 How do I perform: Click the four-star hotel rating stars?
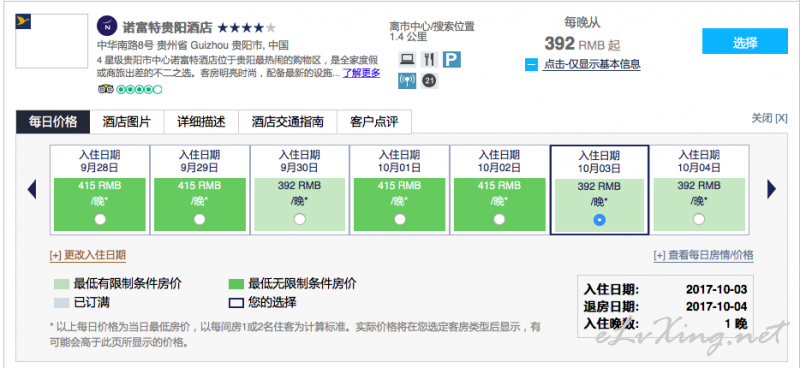click(x=247, y=27)
